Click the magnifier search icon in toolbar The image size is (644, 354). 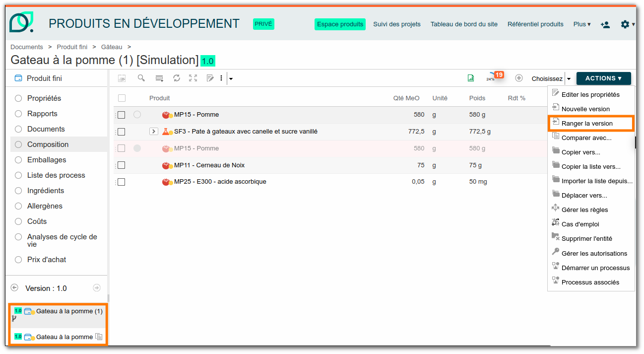141,78
